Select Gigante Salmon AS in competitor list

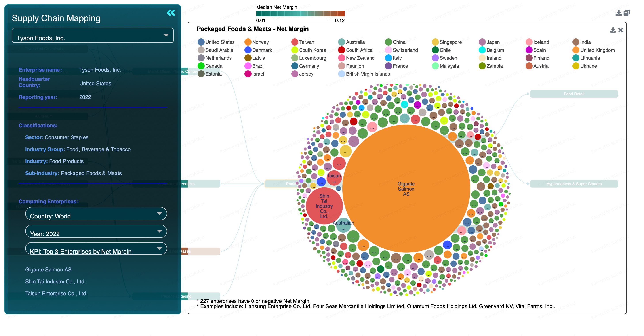point(48,269)
